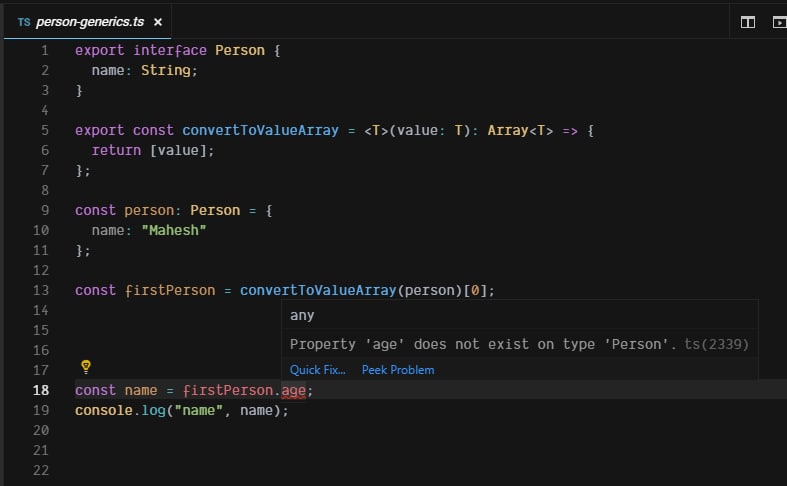Click line number 18 in gutter

41,390
